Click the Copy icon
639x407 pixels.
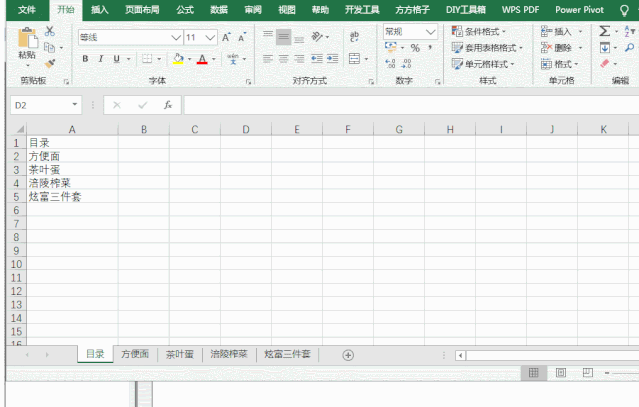[x=49, y=47]
